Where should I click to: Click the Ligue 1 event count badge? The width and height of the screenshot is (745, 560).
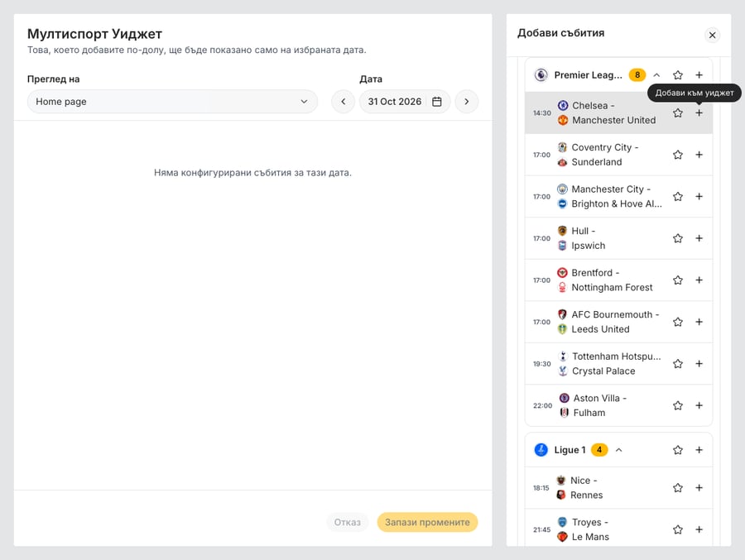599,450
